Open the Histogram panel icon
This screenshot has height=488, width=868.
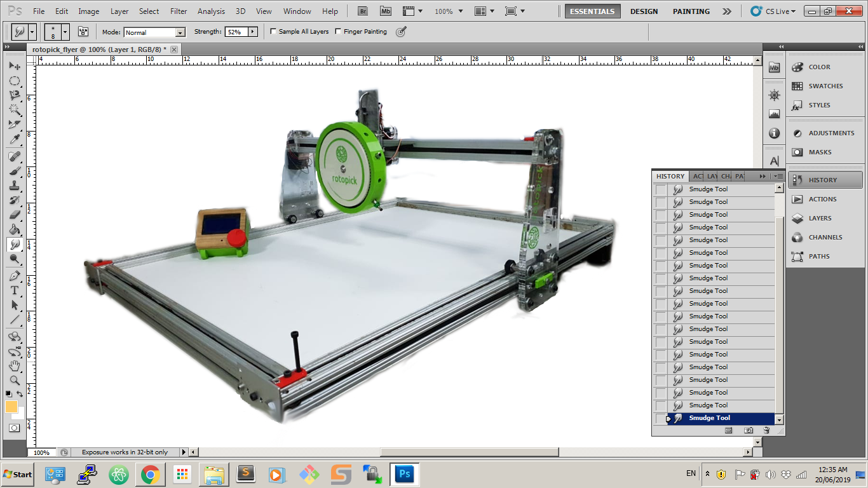(x=774, y=114)
